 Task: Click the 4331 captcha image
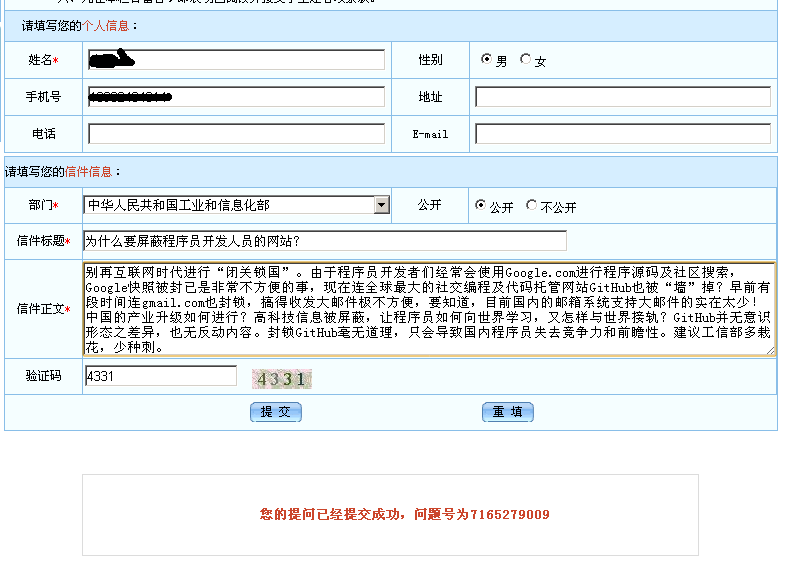point(281,379)
